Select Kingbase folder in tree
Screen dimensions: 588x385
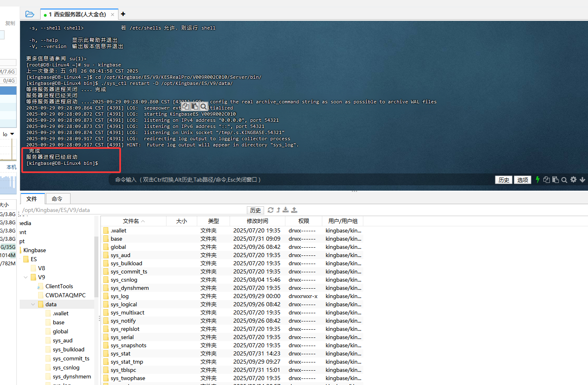point(34,250)
